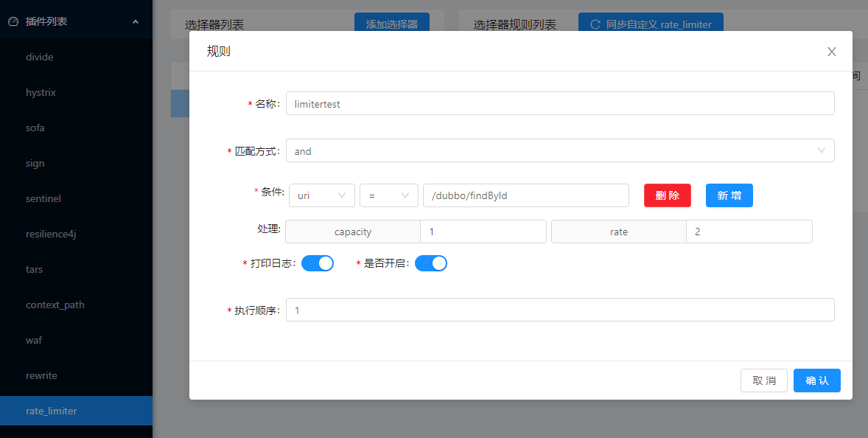The image size is (868, 438).
Task: Open the uri condition type dropdown
Action: [322, 195]
